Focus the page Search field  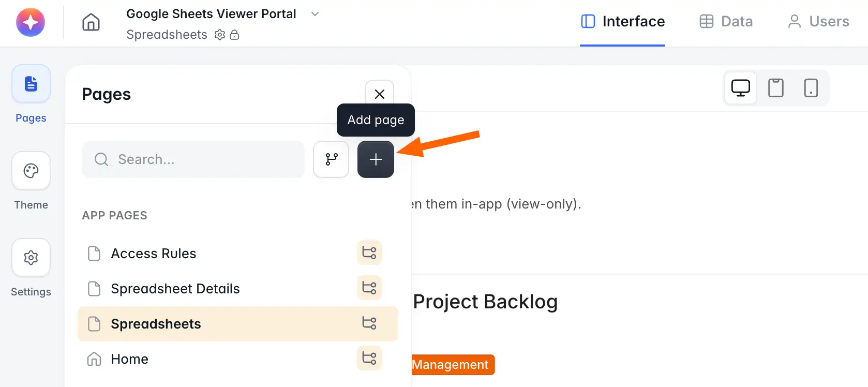(193, 159)
